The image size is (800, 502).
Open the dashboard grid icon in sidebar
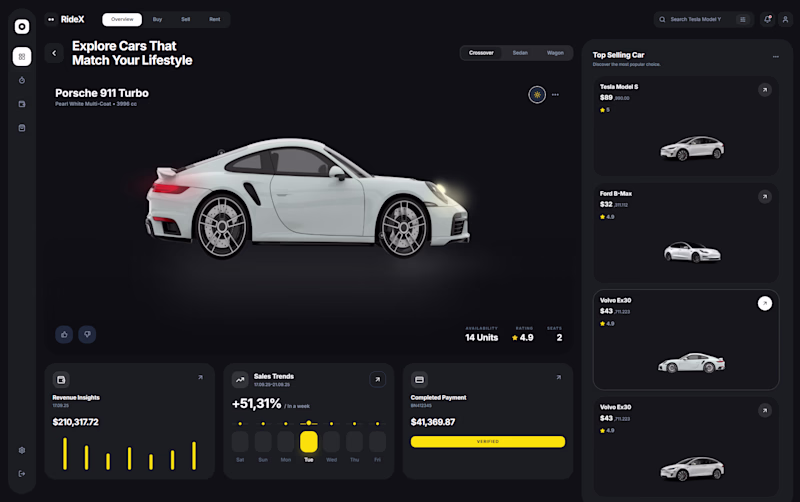point(22,57)
